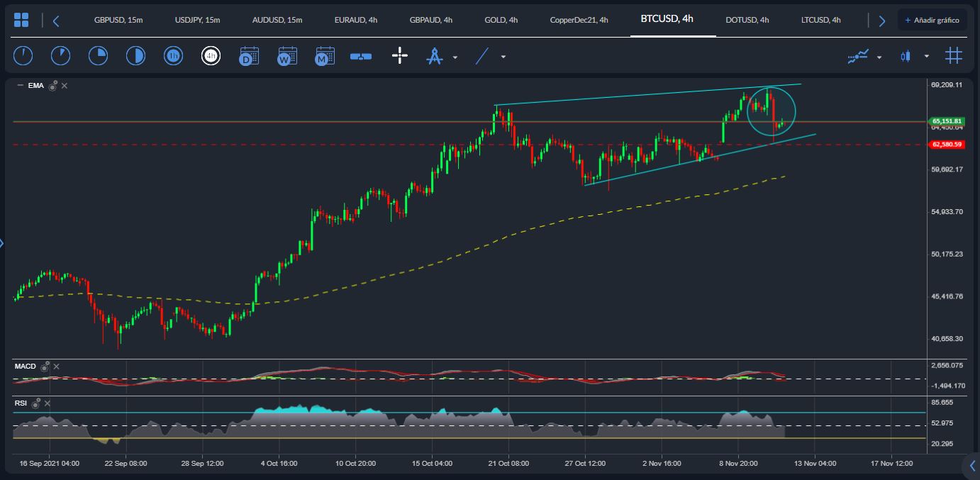Expand the compass drawing tools dropdown
The image size is (980, 480).
point(455,57)
